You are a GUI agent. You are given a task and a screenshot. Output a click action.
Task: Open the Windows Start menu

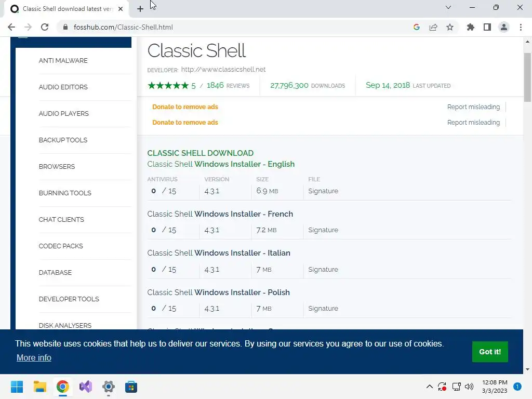[x=17, y=387]
